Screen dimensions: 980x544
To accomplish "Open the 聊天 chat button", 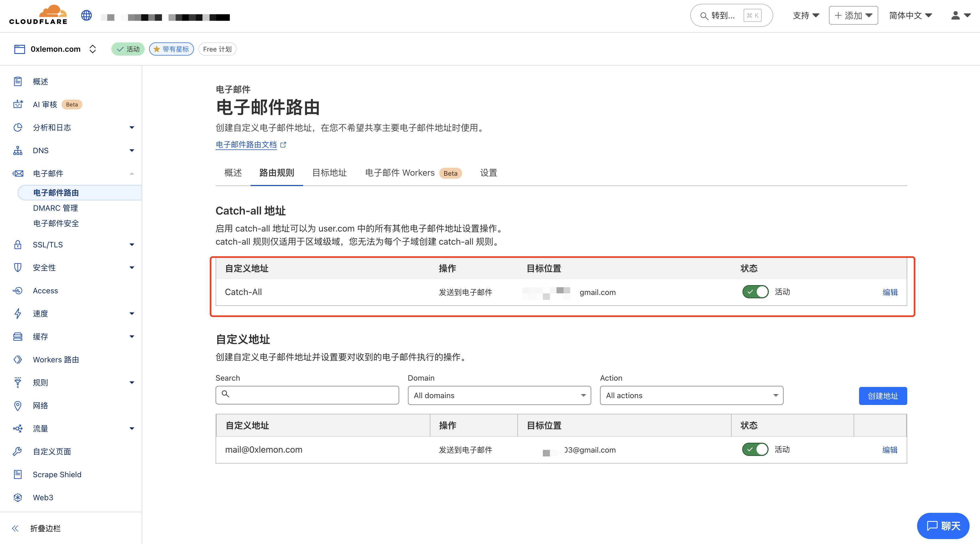I will point(943,526).
